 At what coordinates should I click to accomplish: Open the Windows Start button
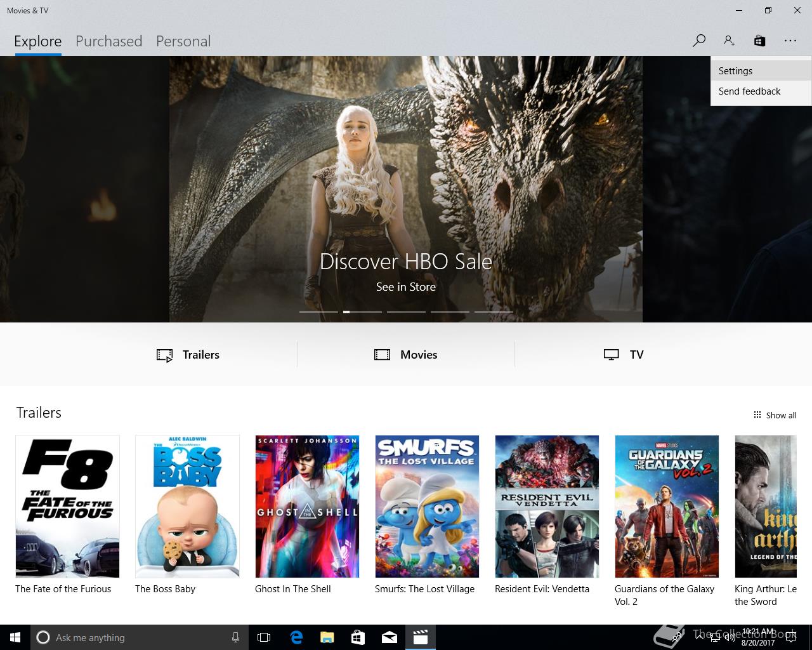(x=15, y=637)
